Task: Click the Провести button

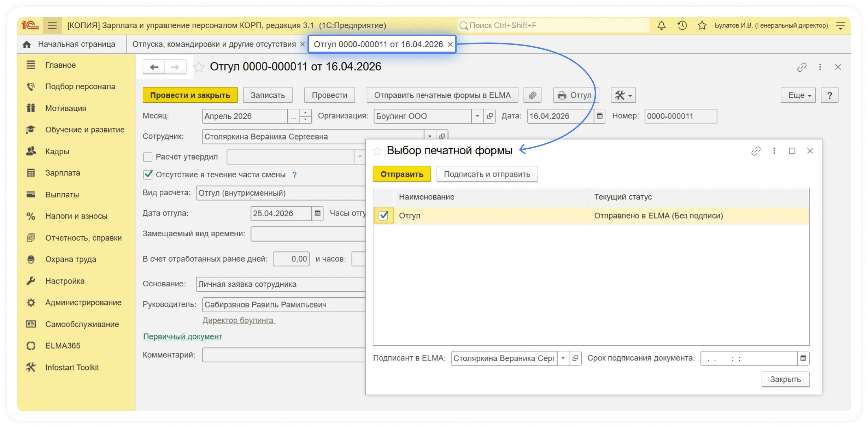Action: 329,95
